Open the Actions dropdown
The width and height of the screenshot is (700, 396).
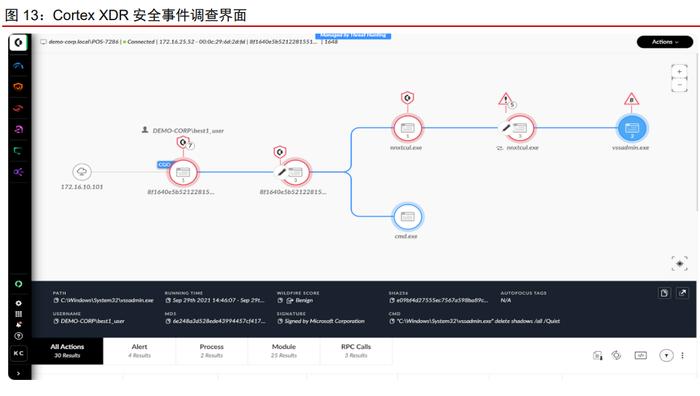tap(665, 42)
